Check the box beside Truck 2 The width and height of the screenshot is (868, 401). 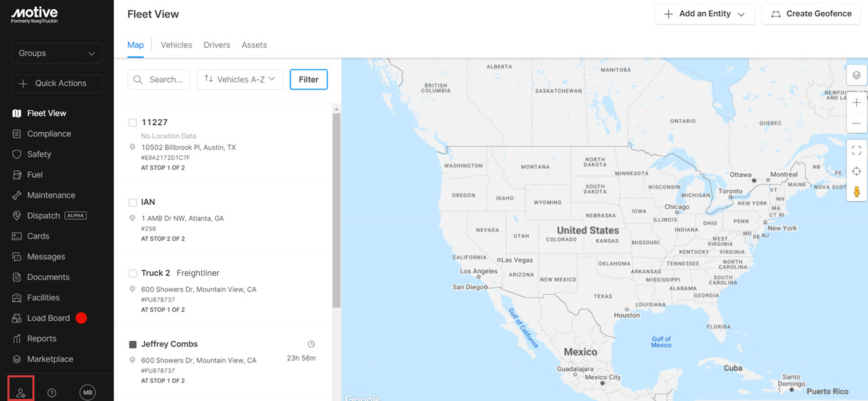(132, 273)
